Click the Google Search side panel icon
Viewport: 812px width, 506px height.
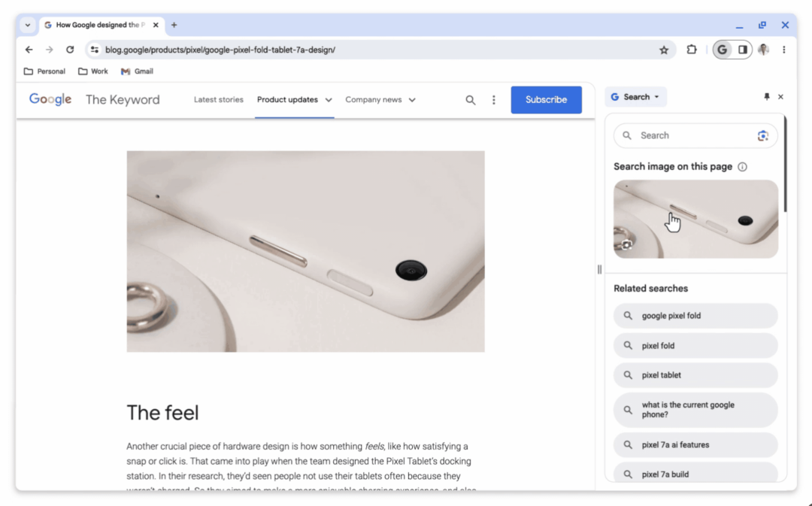(723, 50)
